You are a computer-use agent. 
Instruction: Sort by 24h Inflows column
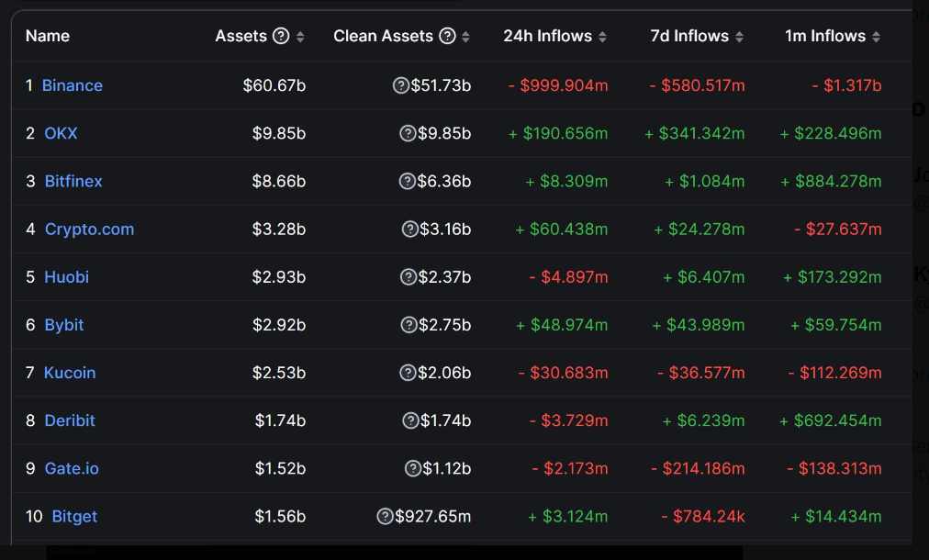click(602, 37)
